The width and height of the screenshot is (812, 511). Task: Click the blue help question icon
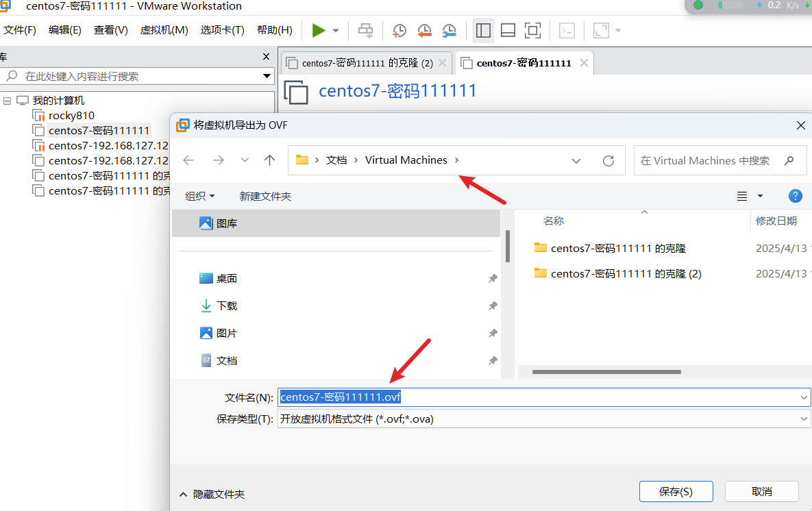pos(795,196)
